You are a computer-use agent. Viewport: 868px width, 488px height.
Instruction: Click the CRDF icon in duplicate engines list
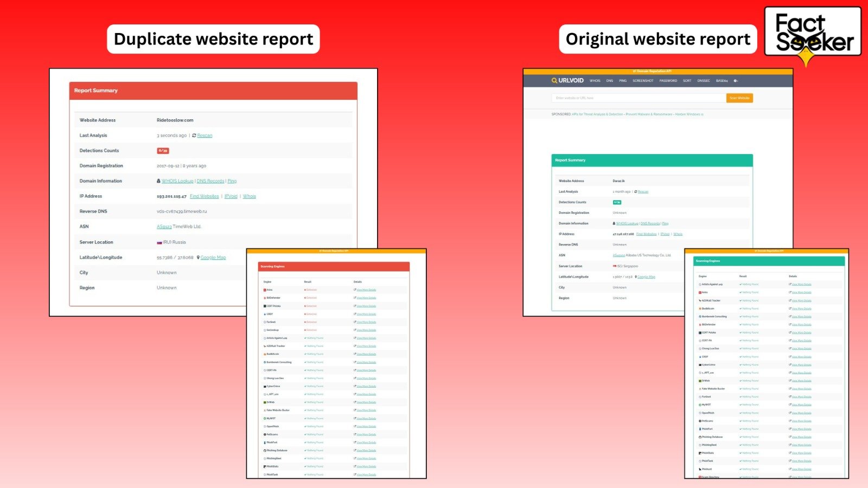tap(265, 314)
